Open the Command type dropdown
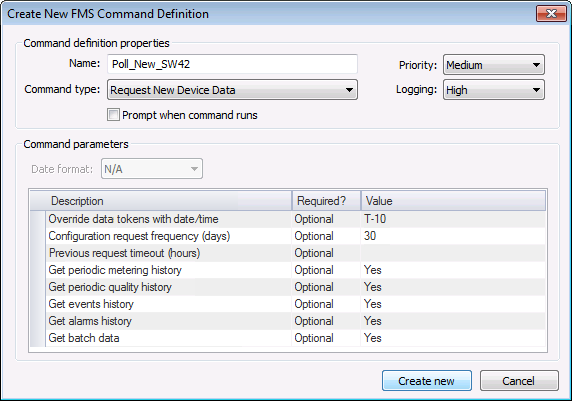Image resolution: width=572 pixels, height=401 pixels. pos(232,90)
